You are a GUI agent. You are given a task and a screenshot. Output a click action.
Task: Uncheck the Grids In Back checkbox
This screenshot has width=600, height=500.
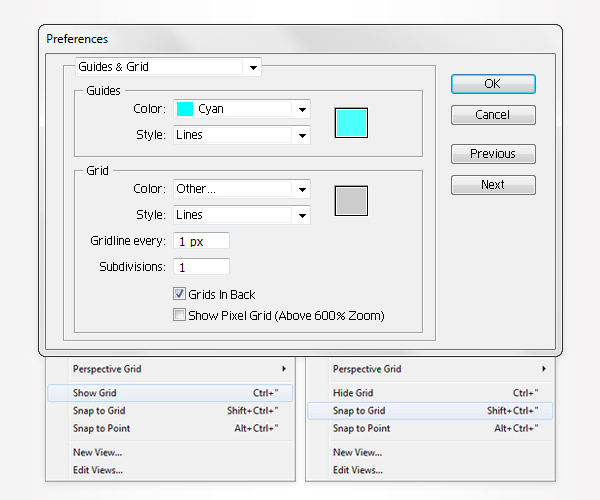[179, 294]
